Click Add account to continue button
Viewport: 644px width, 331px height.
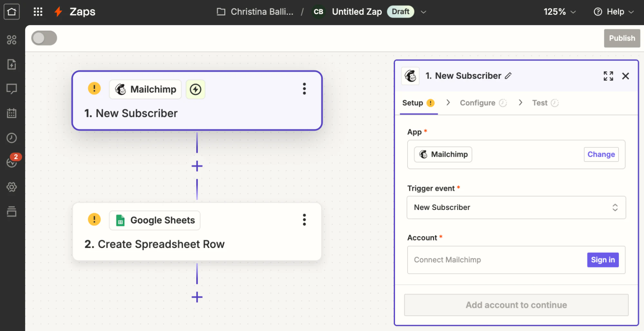[x=516, y=305]
